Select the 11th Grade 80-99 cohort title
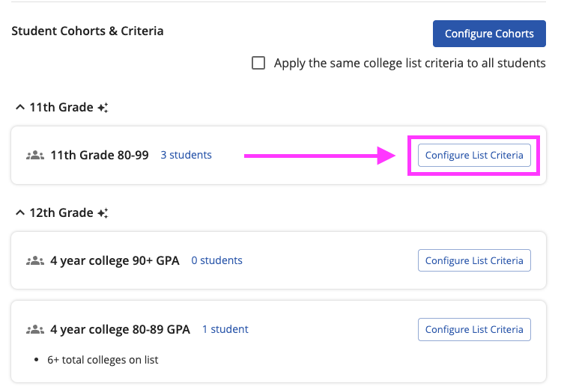564x392 pixels. tap(100, 156)
